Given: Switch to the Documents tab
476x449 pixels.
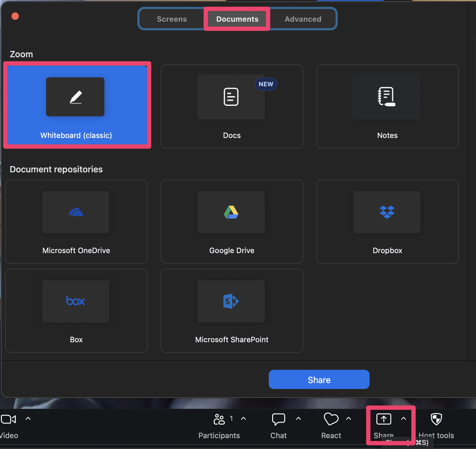Looking at the screenshot, I should point(237,19).
